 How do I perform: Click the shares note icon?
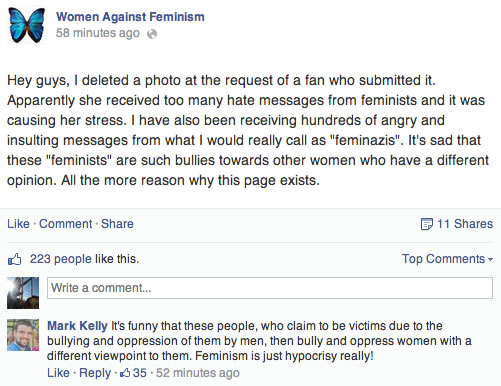point(426,224)
